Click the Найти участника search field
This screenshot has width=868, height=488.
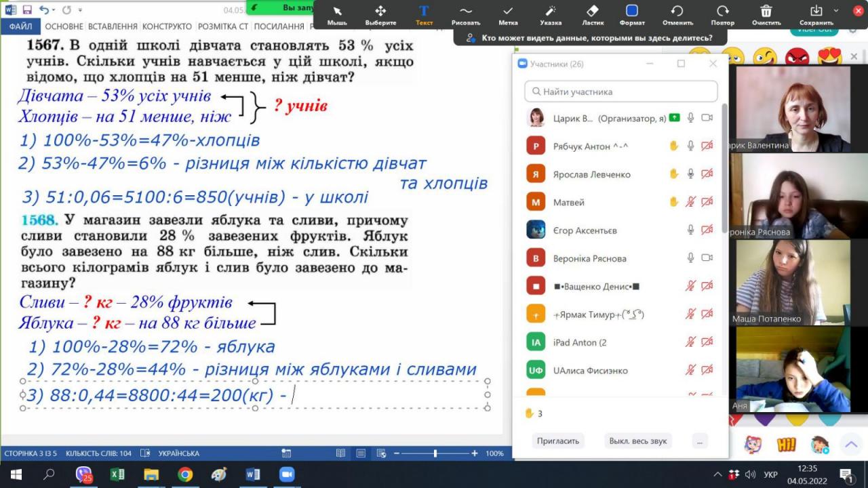[x=620, y=91]
